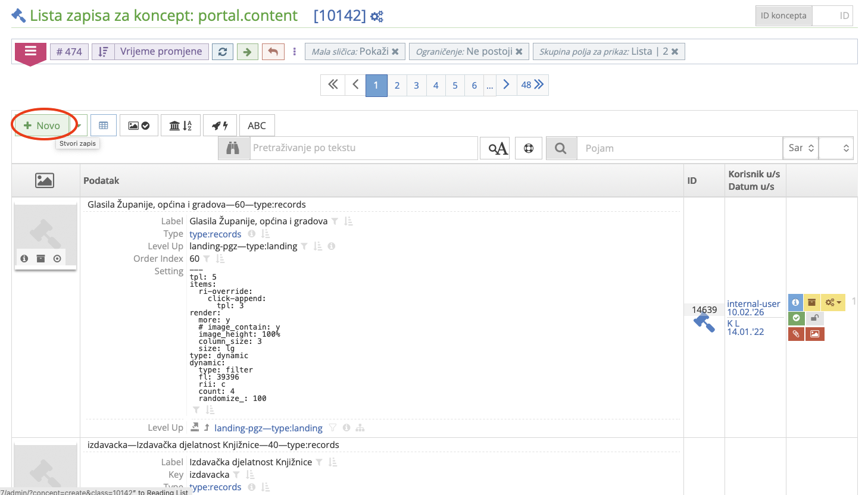Open the gears dropdown on record 14639
The width and height of the screenshot is (868, 495).
pyautogui.click(x=833, y=302)
